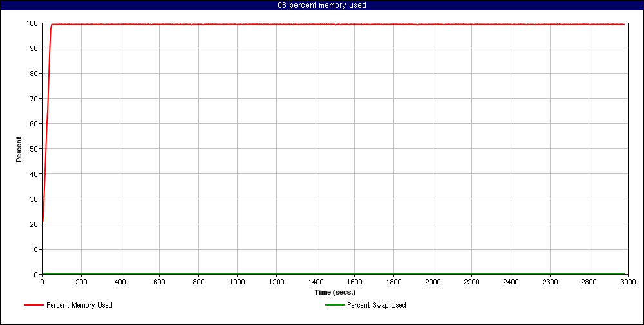
Task: Click the 20 label on percent axis
Action: pos(33,224)
